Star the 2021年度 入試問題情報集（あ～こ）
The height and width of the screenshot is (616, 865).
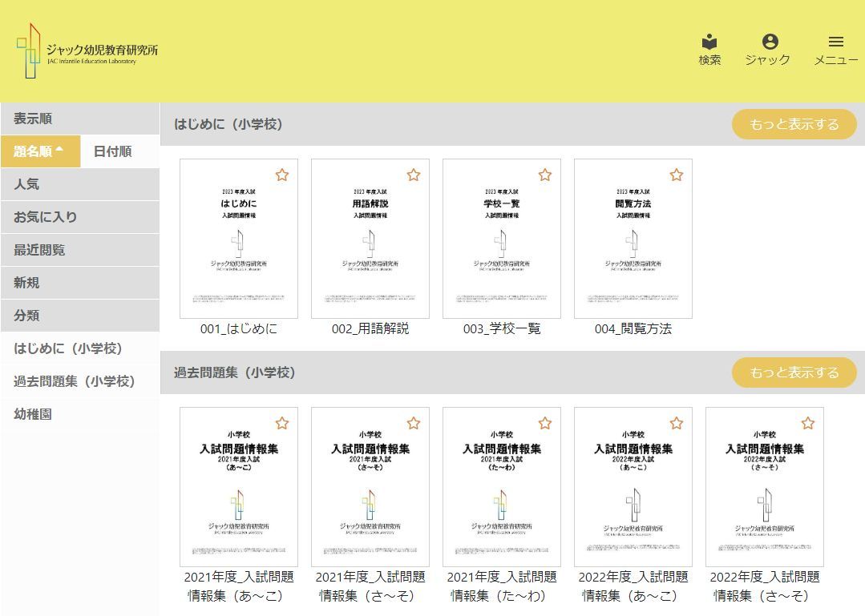[282, 423]
